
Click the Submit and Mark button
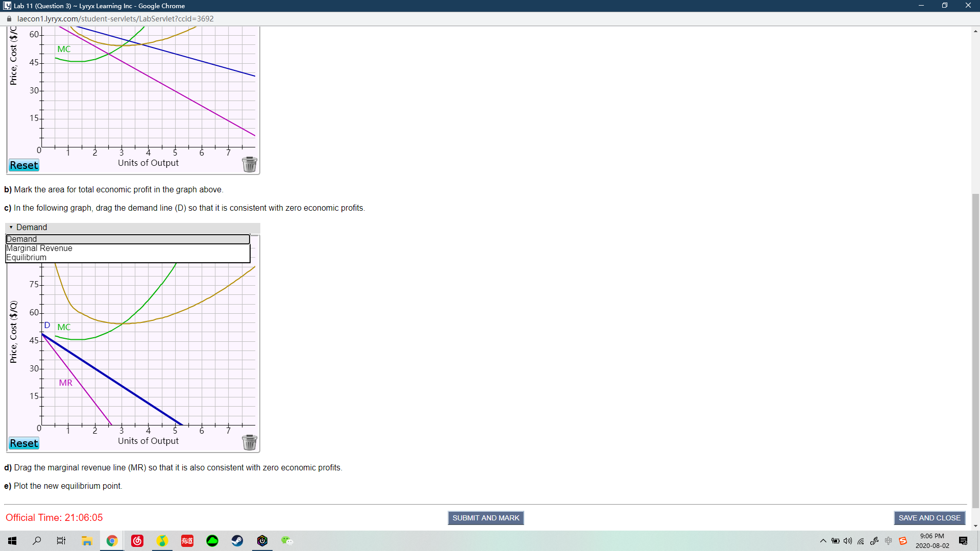pyautogui.click(x=486, y=517)
